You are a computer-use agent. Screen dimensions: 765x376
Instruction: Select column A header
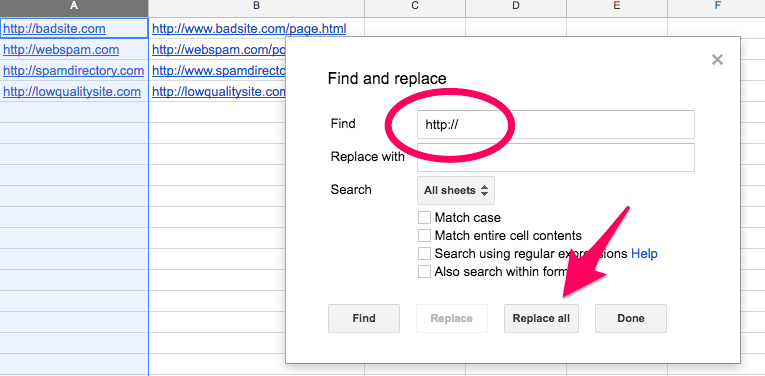pyautogui.click(x=74, y=6)
